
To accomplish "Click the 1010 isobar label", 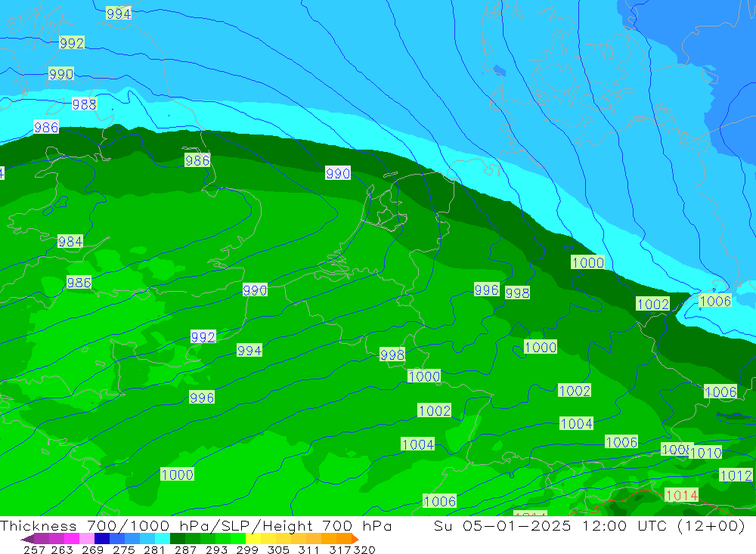I will coord(706,453).
